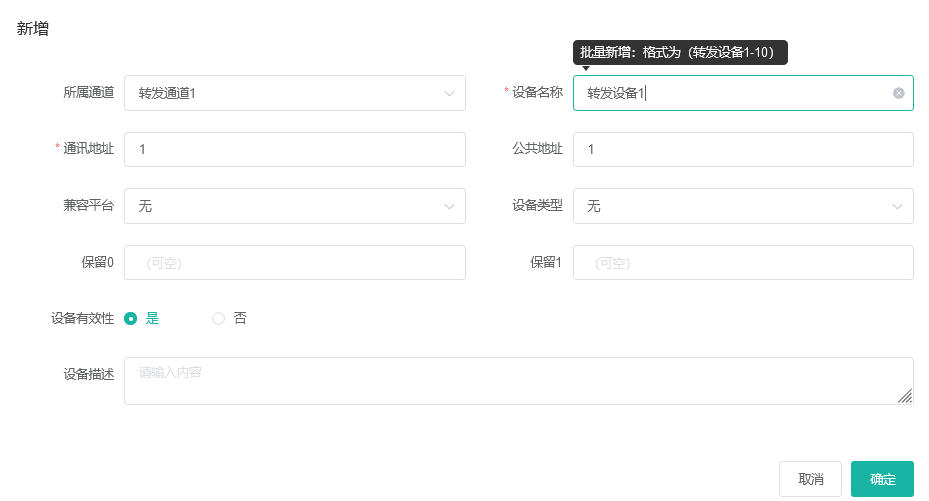Click the 设备名称 text input
This screenshot has width=929, height=501.
(x=743, y=93)
